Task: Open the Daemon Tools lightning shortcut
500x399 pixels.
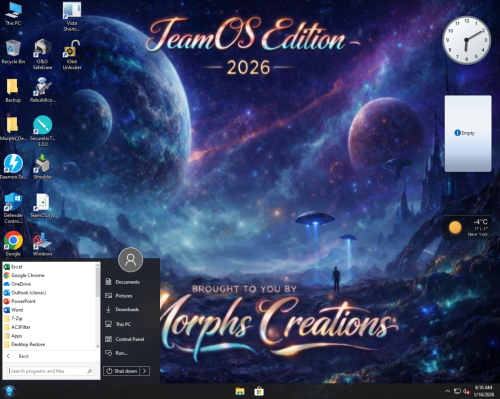Action: click(13, 167)
